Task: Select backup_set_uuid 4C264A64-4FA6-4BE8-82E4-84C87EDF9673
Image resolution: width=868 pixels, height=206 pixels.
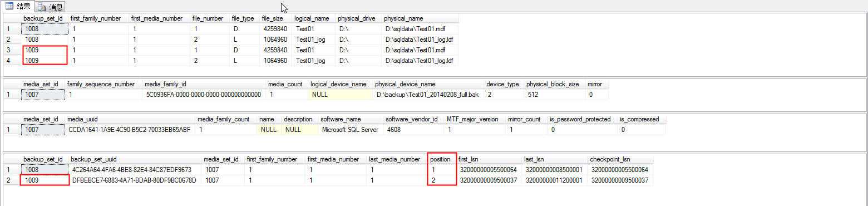Action: (135, 170)
